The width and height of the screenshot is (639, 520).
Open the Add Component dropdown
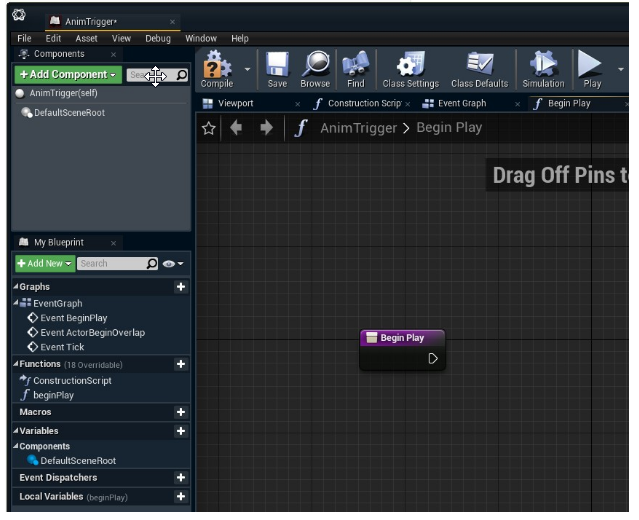(67, 75)
